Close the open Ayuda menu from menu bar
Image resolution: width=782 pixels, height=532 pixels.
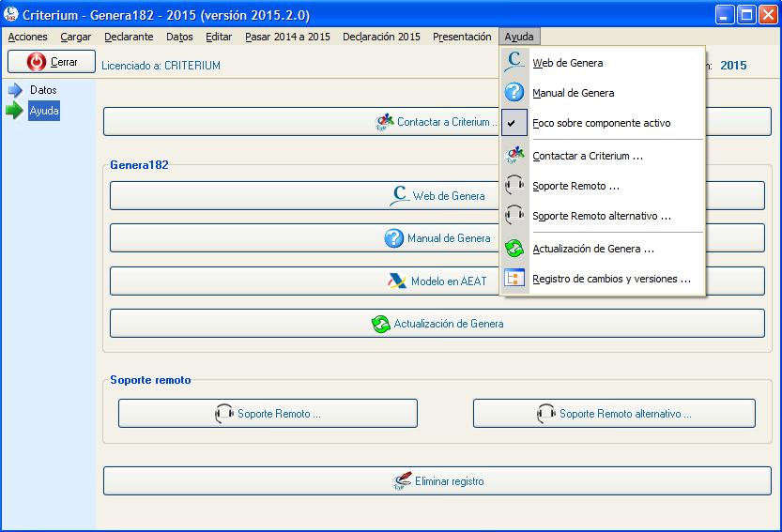pos(518,37)
